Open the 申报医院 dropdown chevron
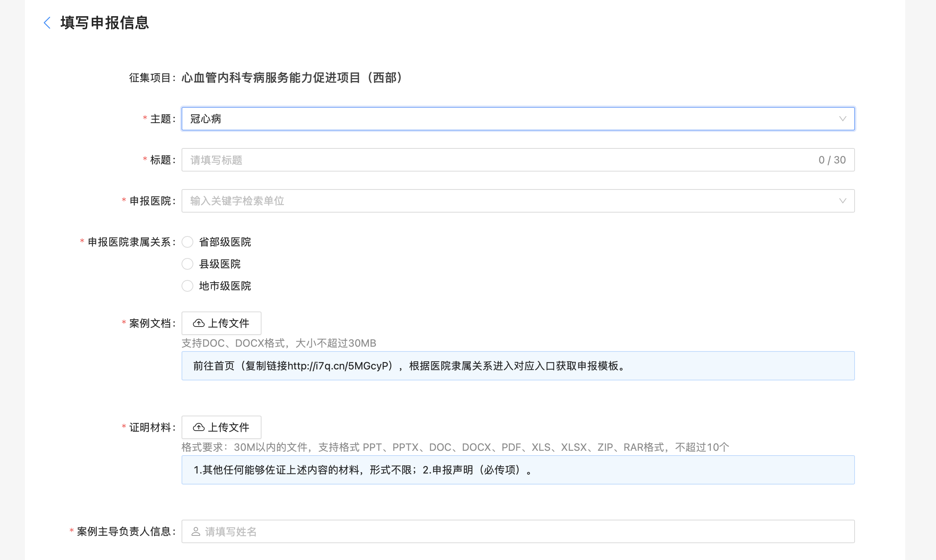Viewport: 936px width, 560px height. click(842, 201)
